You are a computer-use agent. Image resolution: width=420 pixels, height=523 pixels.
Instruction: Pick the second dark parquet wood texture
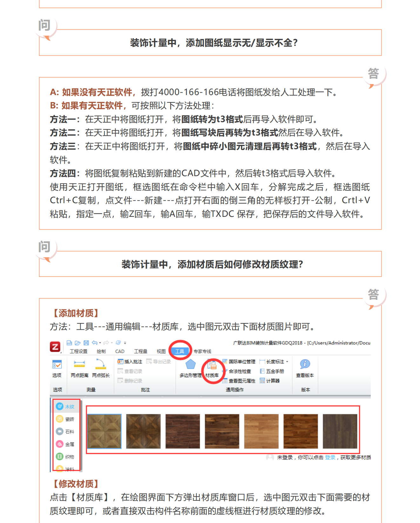tap(143, 431)
